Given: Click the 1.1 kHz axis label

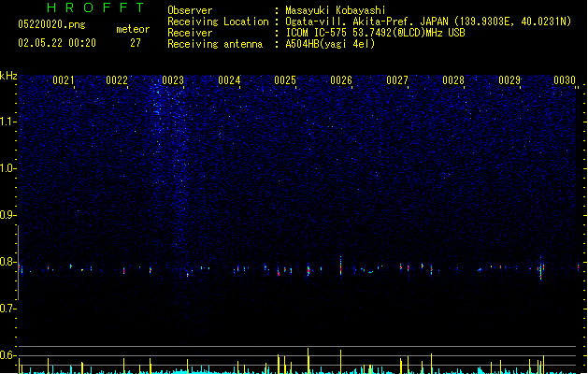Looking at the screenshot, I should 7,122.
